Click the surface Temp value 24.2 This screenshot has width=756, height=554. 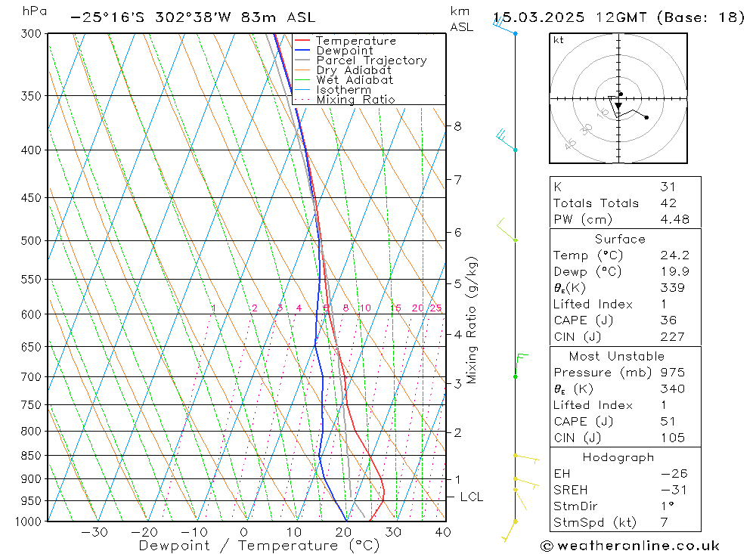coord(674,255)
